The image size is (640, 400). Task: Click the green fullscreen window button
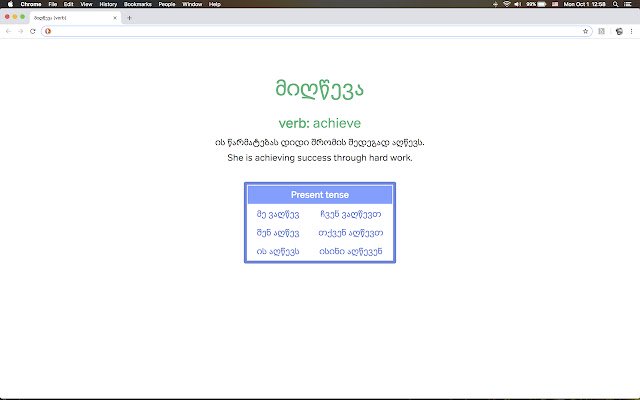pos(22,17)
